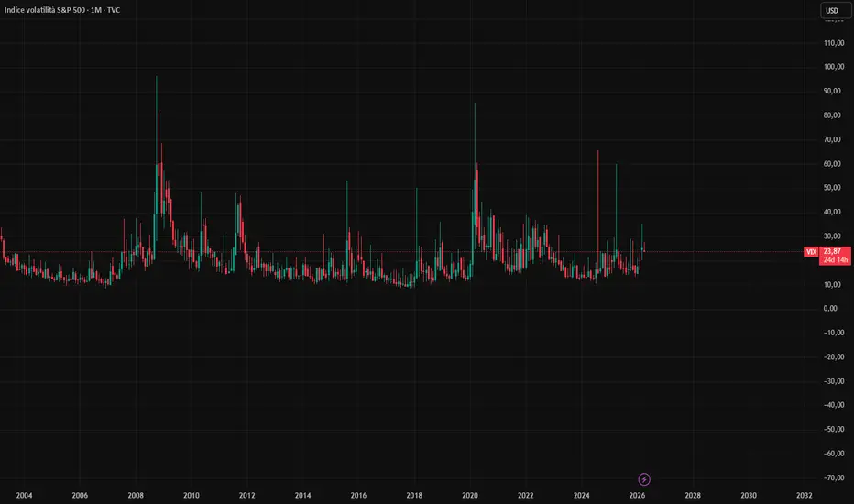Select the 2020 label on time axis
Viewport: 854px width, 504px height.
(x=470, y=495)
